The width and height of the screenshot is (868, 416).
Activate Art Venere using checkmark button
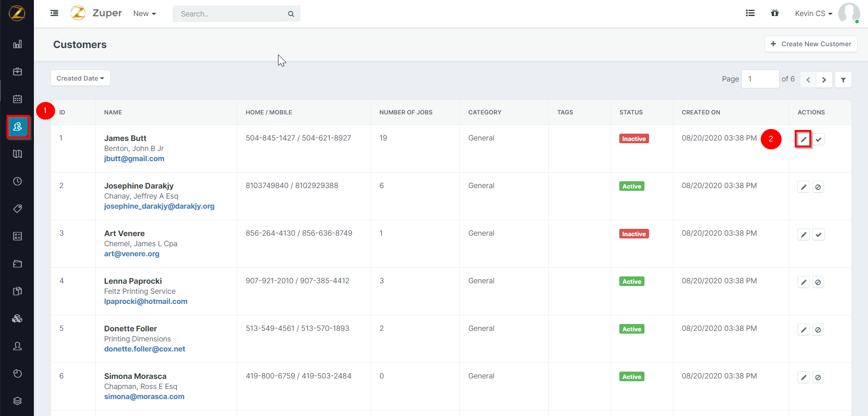coord(819,234)
